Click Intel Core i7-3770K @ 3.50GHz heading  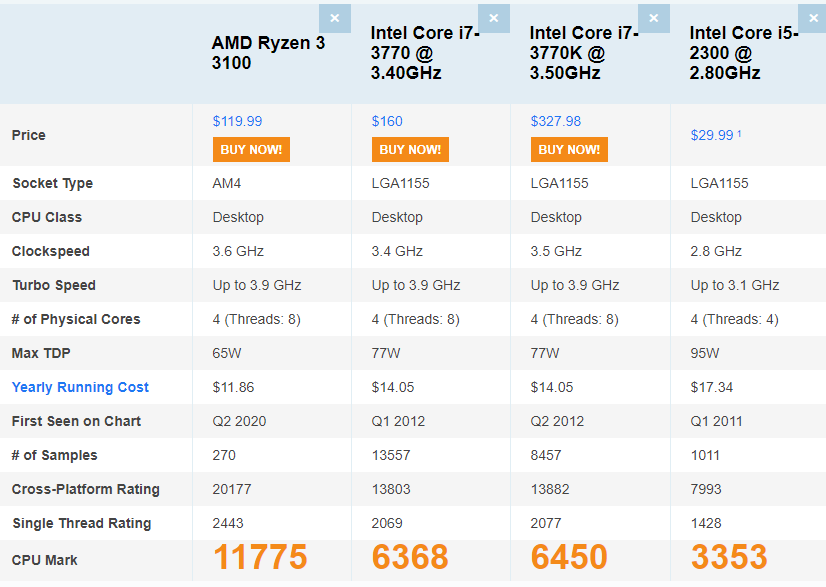(x=584, y=53)
